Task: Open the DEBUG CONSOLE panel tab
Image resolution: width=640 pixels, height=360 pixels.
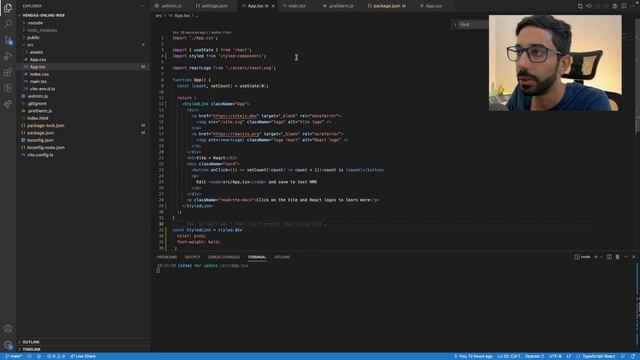Action: [x=224, y=257]
